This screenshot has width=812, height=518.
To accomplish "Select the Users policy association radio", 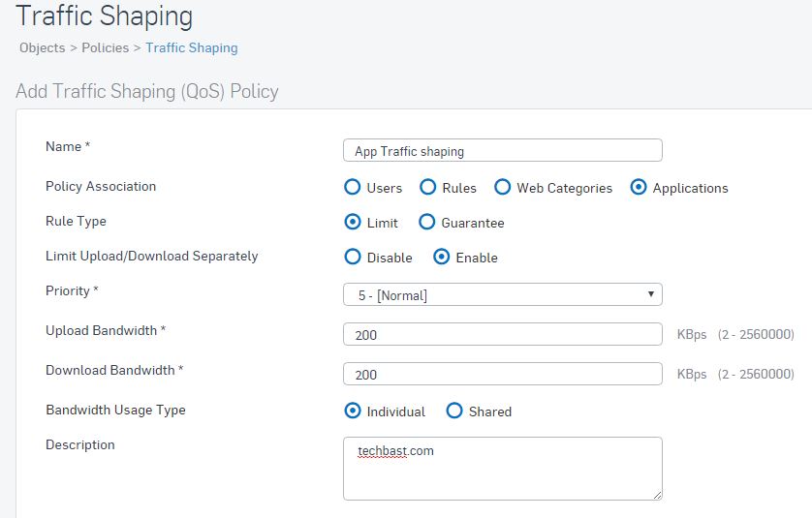I will pos(353,187).
